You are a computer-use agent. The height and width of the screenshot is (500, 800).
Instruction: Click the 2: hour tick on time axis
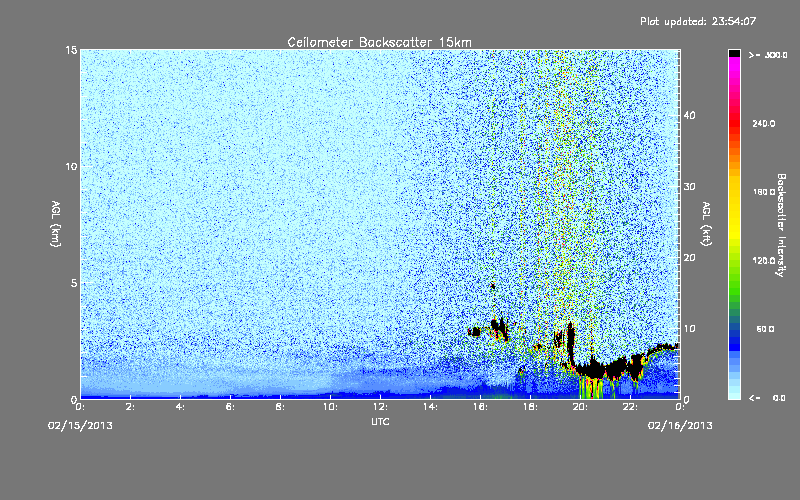130,407
